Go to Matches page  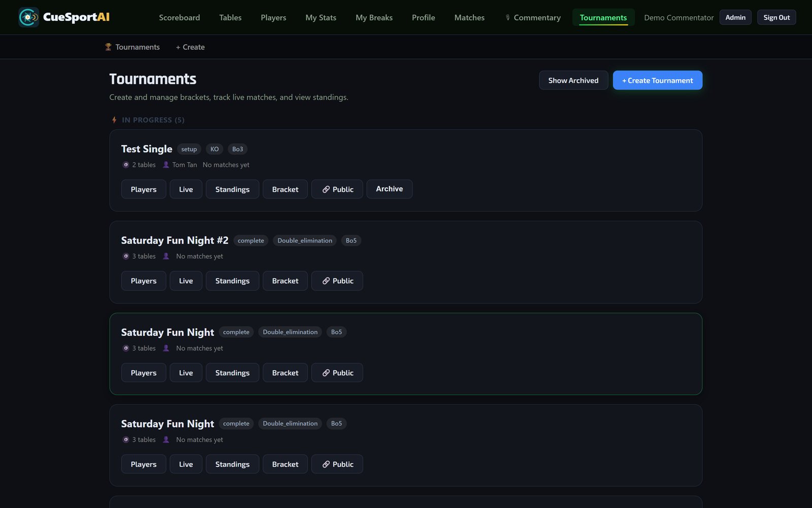469,17
